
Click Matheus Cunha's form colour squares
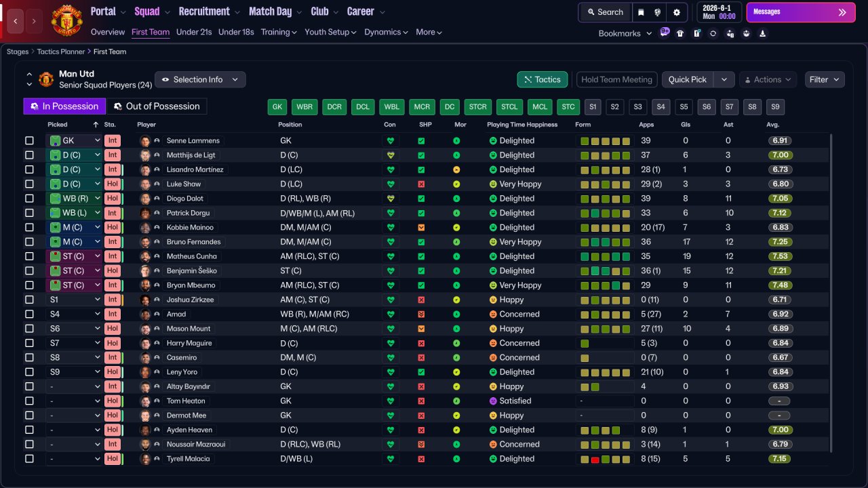[606, 256]
